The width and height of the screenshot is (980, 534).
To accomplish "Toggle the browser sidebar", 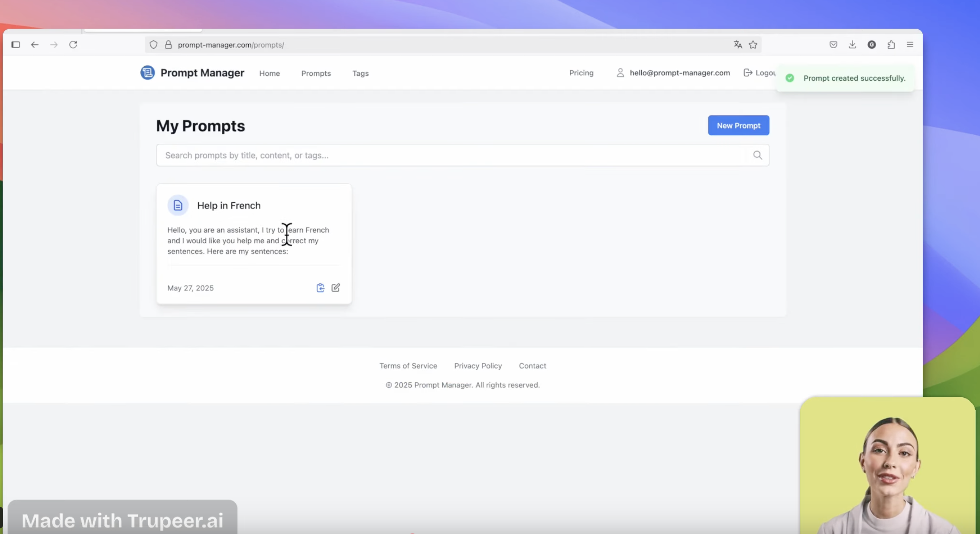I will click(x=16, y=45).
